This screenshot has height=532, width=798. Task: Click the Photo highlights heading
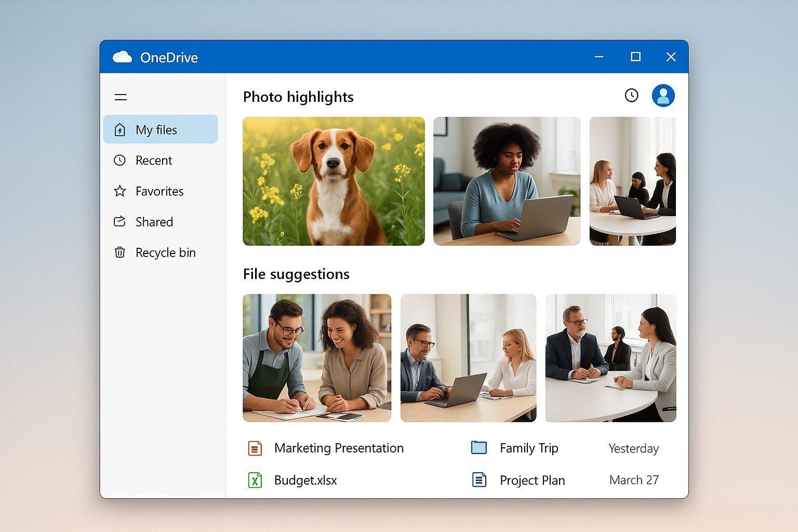[298, 97]
